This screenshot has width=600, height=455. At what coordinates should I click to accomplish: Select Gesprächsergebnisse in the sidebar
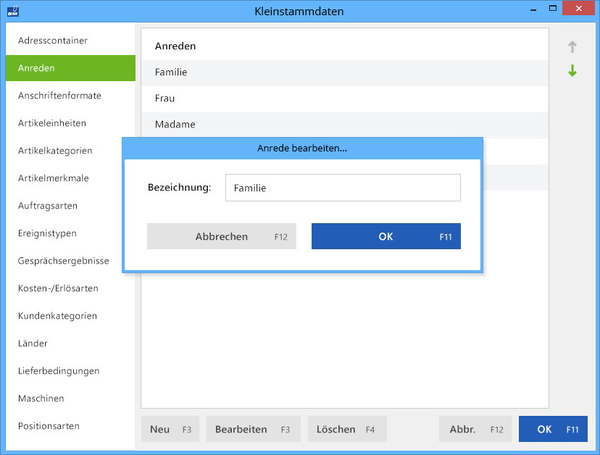[x=64, y=261]
